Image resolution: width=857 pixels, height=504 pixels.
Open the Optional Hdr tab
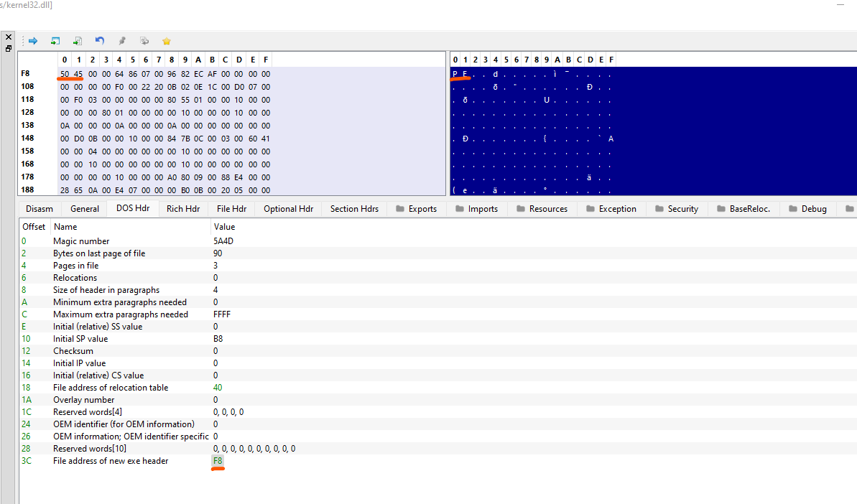click(289, 209)
